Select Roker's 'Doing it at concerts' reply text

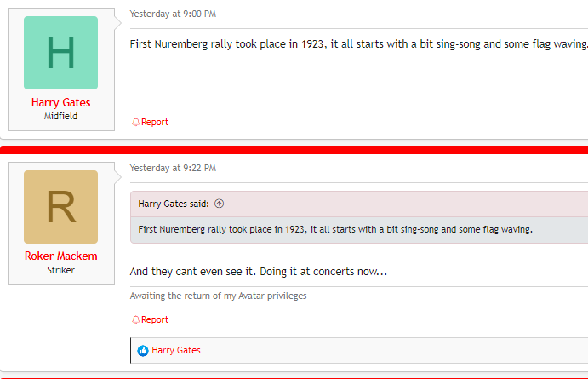pyautogui.click(x=259, y=272)
